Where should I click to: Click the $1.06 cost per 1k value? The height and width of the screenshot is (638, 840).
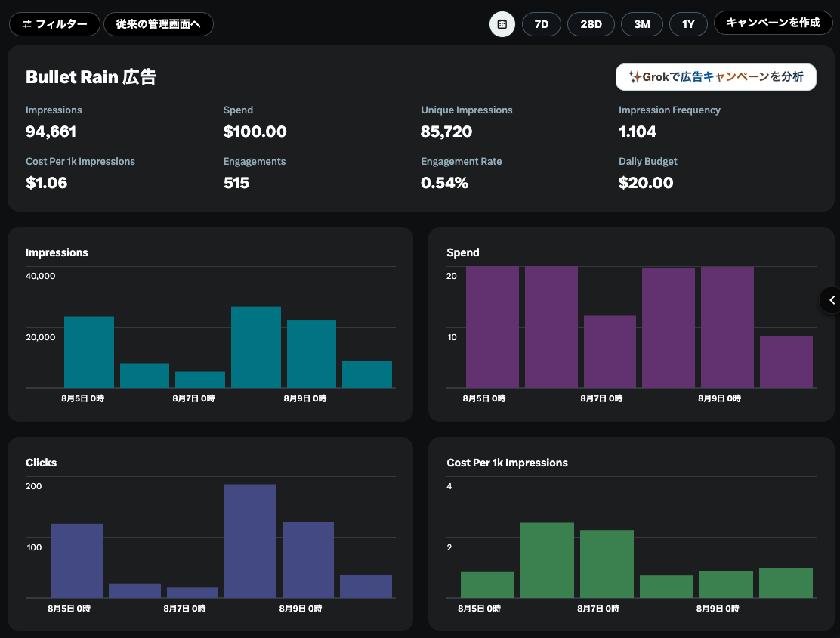(x=47, y=183)
